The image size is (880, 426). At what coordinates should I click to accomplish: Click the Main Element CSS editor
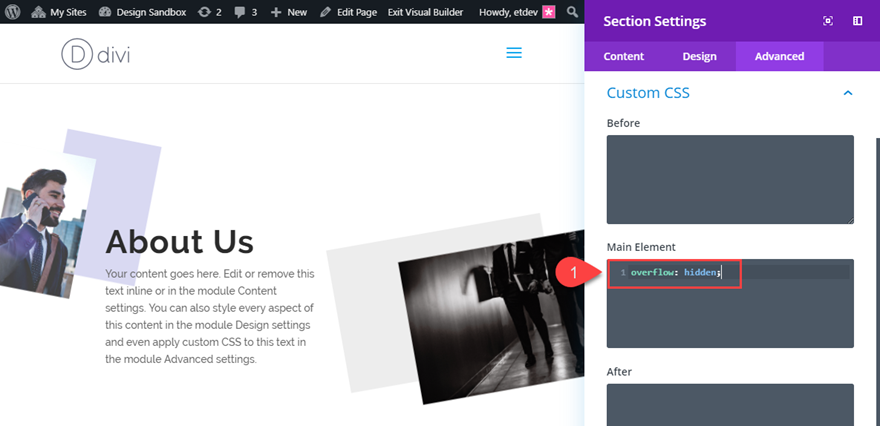(x=730, y=303)
